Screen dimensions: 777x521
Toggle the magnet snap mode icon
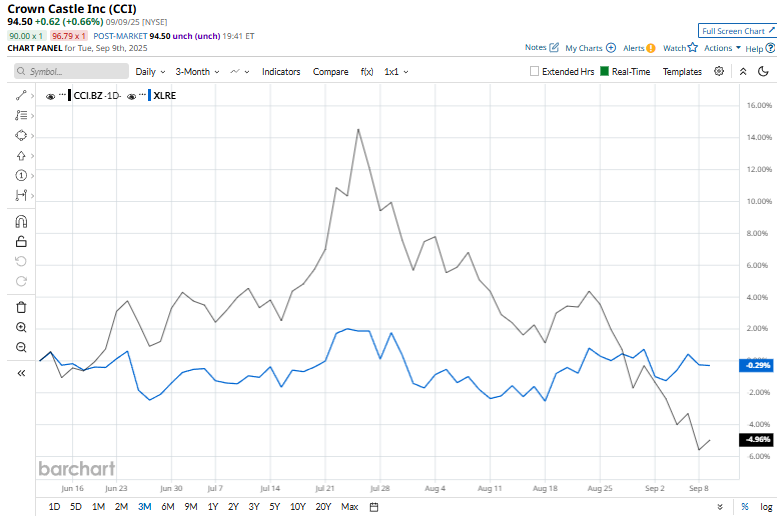click(x=21, y=222)
